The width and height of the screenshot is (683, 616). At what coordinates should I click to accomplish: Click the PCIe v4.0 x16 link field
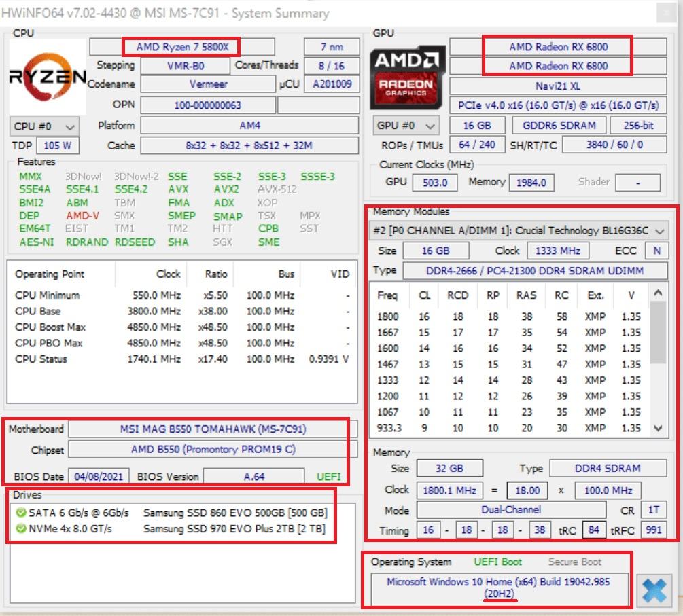[558, 105]
